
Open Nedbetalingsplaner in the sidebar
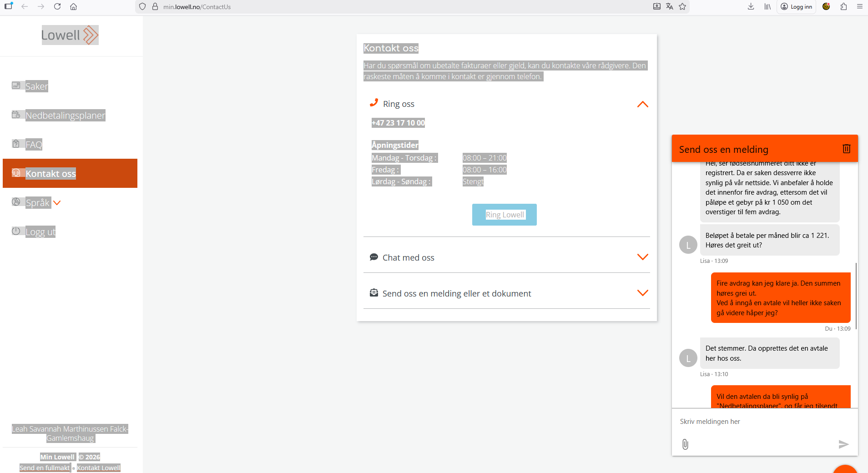[65, 116]
